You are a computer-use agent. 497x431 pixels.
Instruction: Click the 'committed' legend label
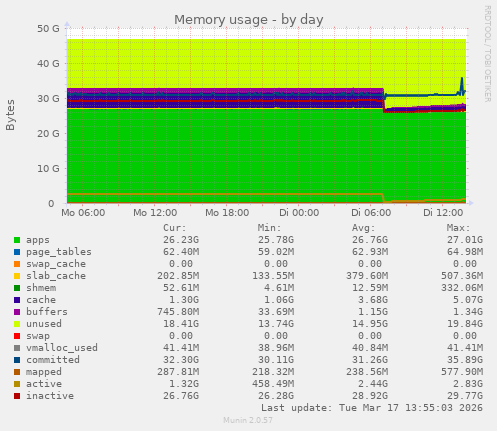pos(53,360)
